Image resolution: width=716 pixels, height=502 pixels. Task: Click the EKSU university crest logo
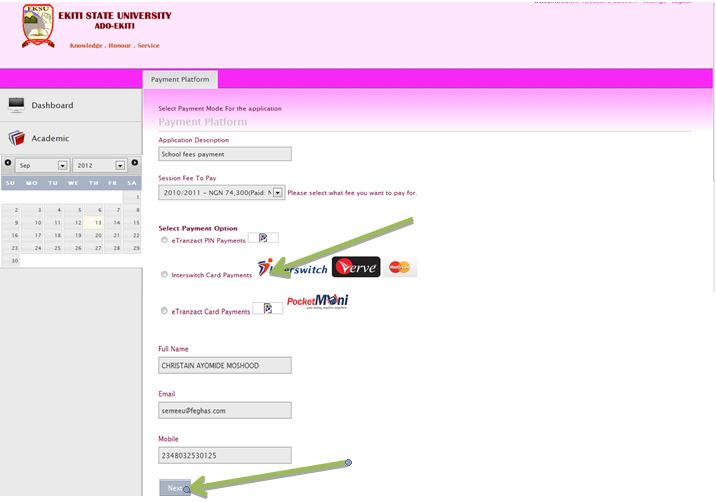coord(38,26)
